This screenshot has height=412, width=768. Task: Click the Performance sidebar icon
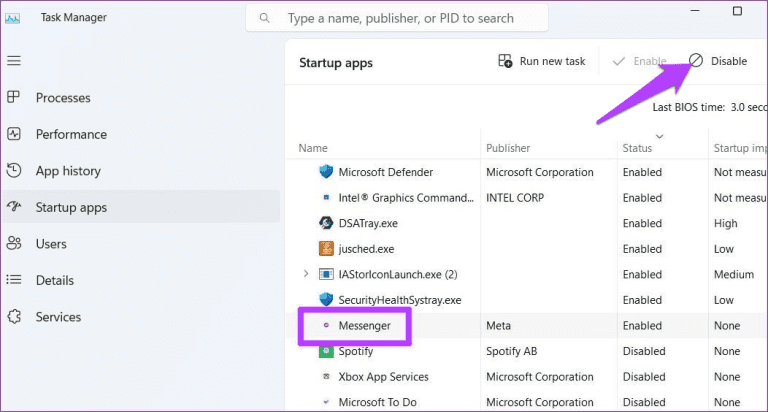coord(14,134)
